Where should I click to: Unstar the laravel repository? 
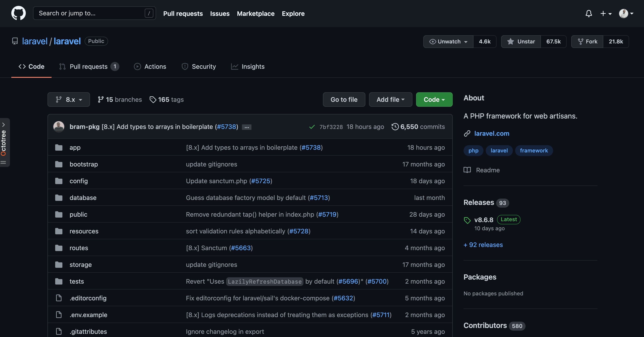521,41
